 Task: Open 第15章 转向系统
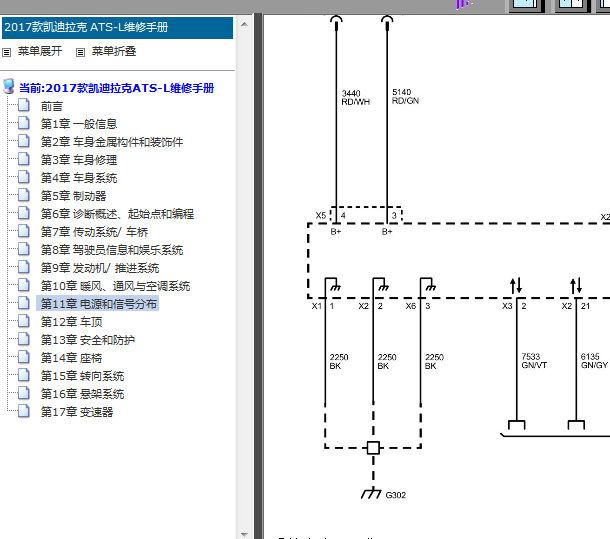82,376
